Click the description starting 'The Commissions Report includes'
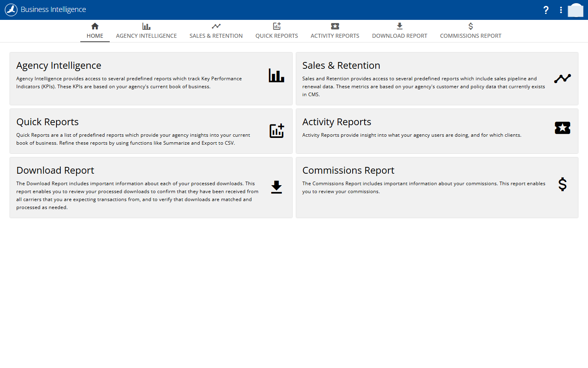This screenshot has width=588, height=368. coord(424,188)
